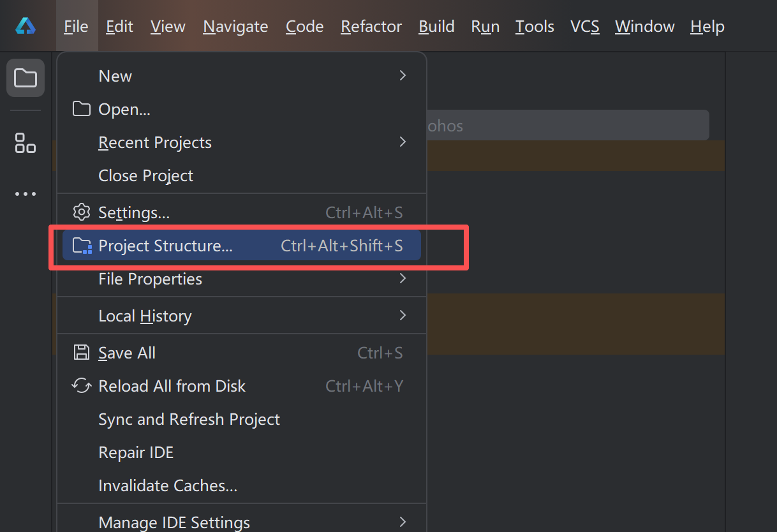Select Invalidate Caches... menu entry
Viewport: 777px width, 532px height.
tap(242, 485)
